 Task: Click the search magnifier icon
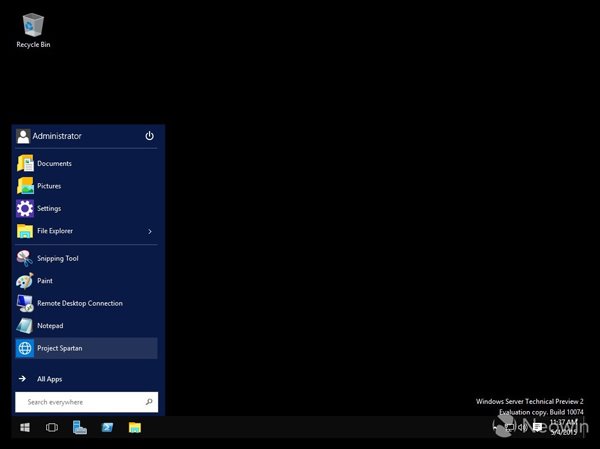(149, 402)
